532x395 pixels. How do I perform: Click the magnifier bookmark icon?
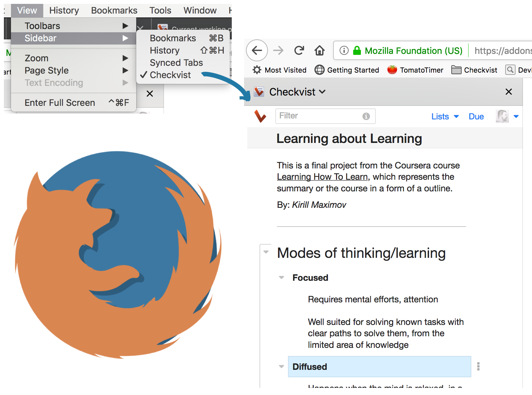[x=510, y=70]
